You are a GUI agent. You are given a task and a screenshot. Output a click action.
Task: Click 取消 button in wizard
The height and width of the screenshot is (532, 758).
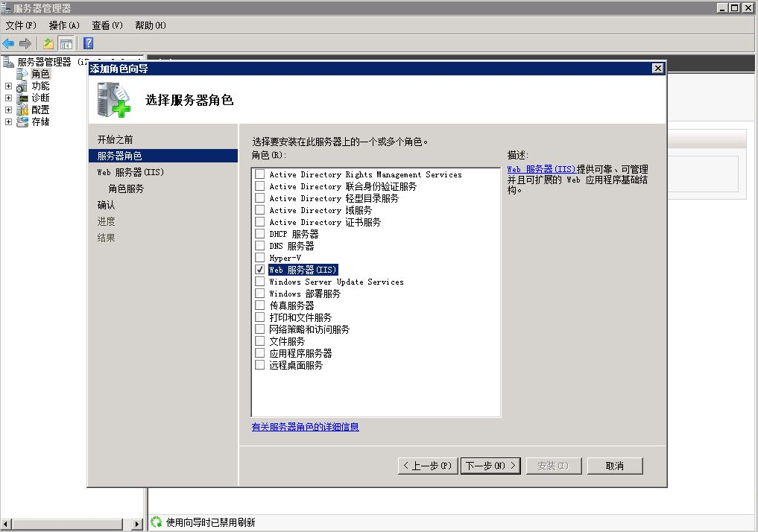click(615, 466)
